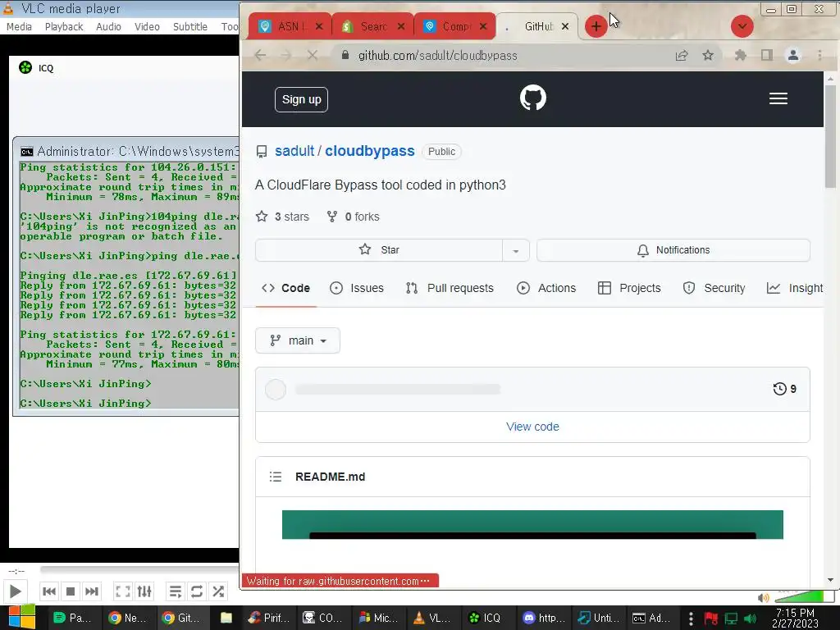The height and width of the screenshot is (630, 840).
Task: Click the side panel icon in Chrome toolbar
Action: [x=767, y=55]
